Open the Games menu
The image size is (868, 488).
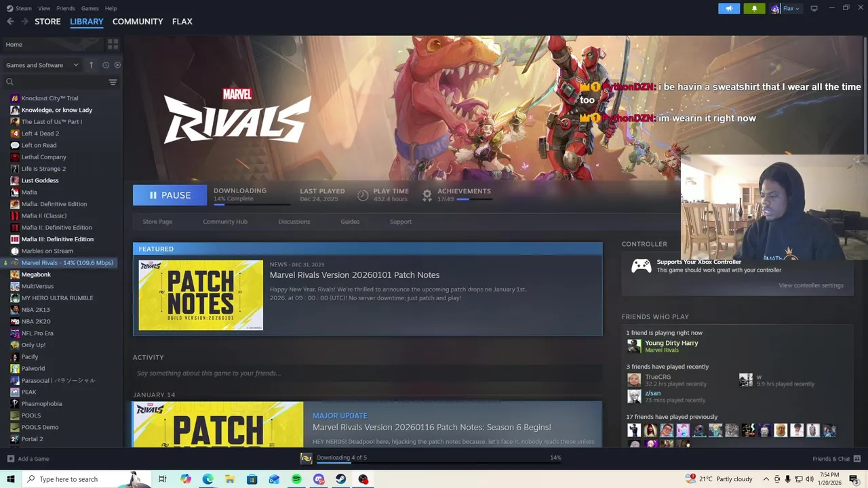click(90, 8)
